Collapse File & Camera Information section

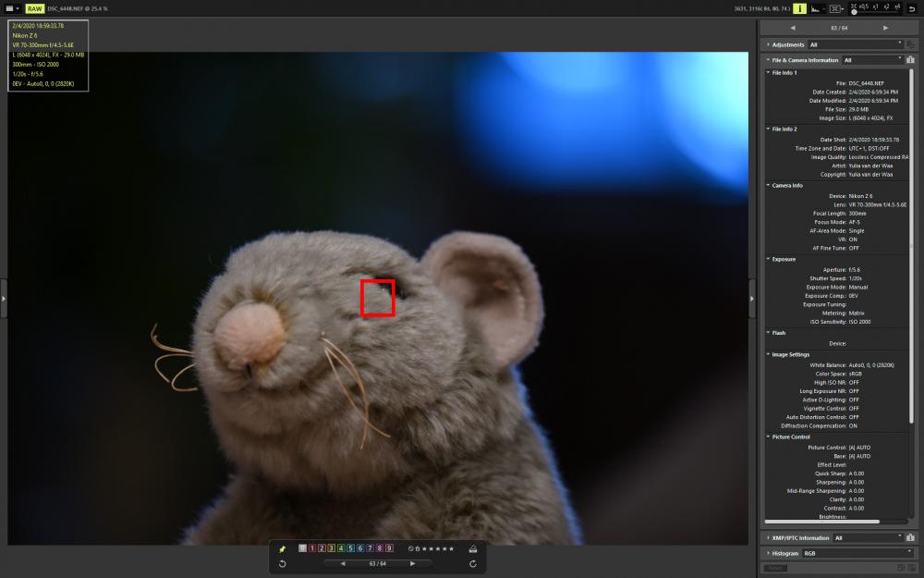[x=768, y=60]
